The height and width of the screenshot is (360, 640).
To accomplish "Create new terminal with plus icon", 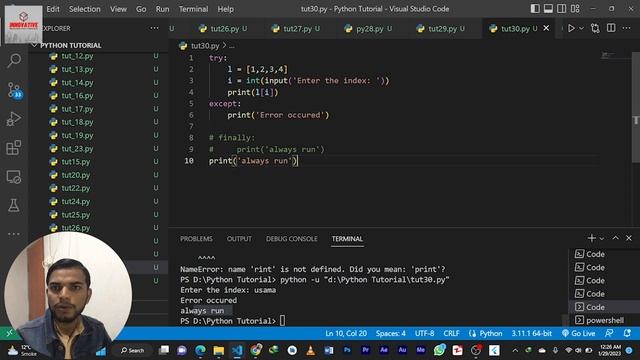I will (591, 238).
